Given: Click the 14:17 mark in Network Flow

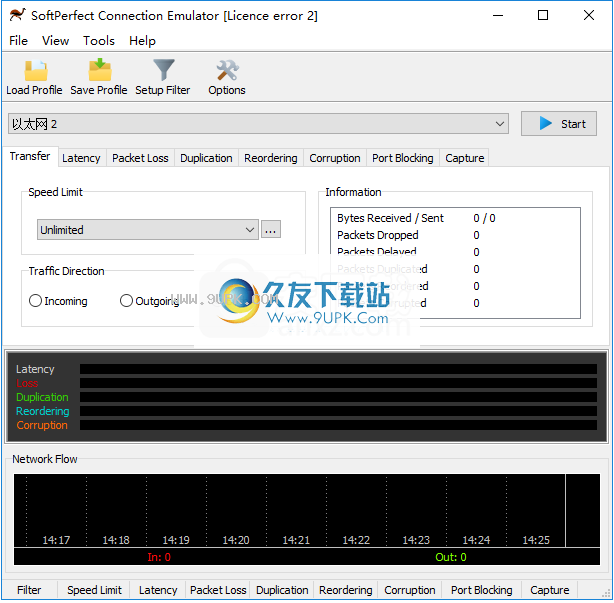Looking at the screenshot, I should tap(56, 540).
